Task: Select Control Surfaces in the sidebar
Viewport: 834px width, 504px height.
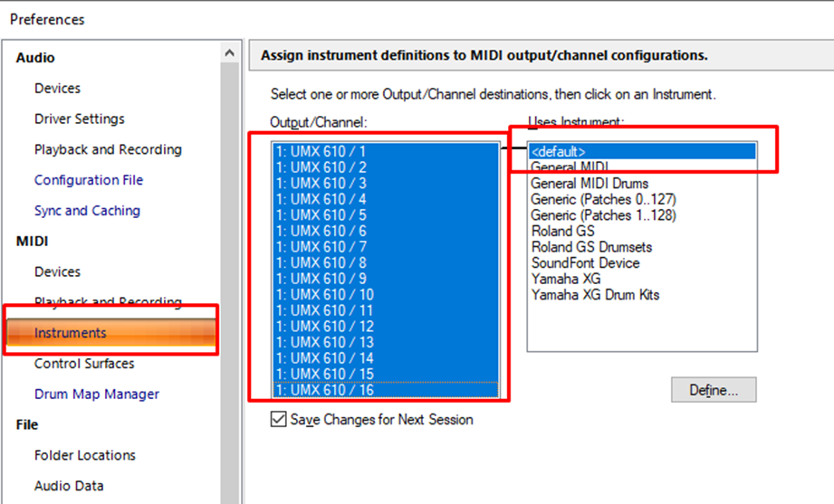Action: pyautogui.click(x=84, y=364)
